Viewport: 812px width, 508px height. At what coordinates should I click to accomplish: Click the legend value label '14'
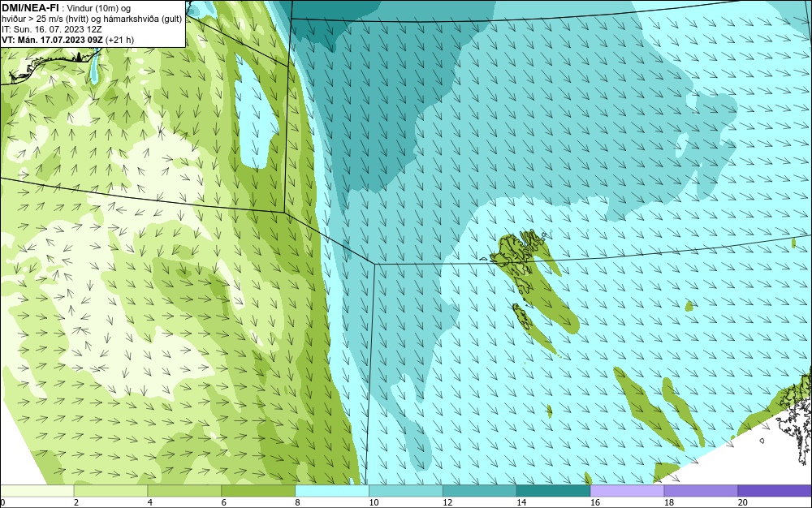521,502
